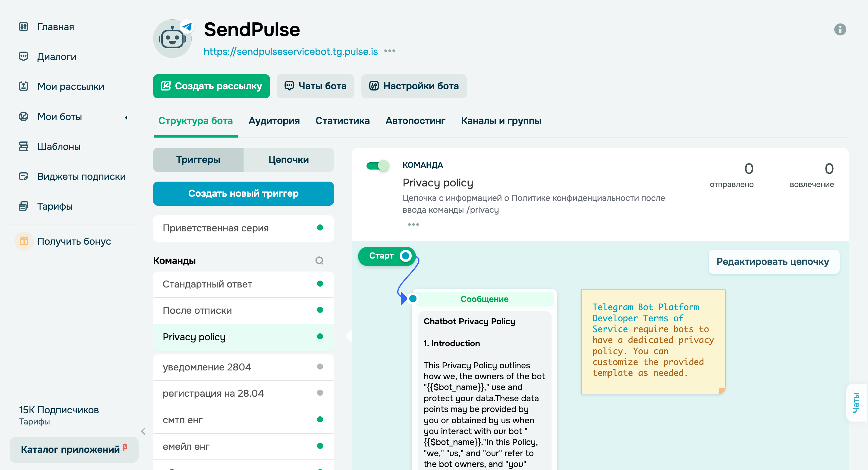This screenshot has height=470, width=868.
Task: Switch to the Аудитория tab
Action: (274, 121)
